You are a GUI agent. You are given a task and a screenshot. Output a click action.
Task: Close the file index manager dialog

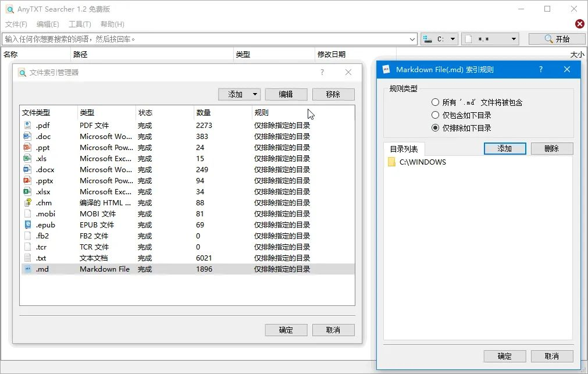pos(348,72)
